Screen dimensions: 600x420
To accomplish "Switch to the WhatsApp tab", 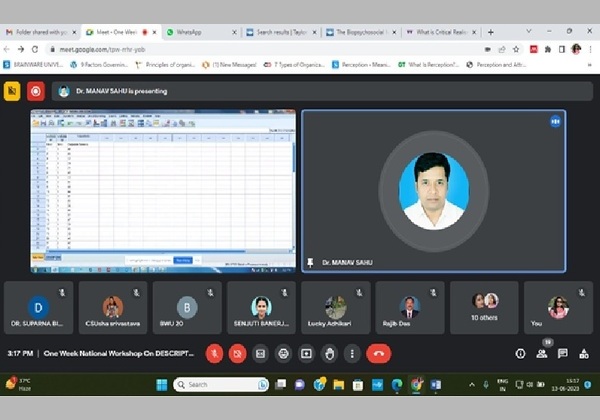I will [201, 32].
